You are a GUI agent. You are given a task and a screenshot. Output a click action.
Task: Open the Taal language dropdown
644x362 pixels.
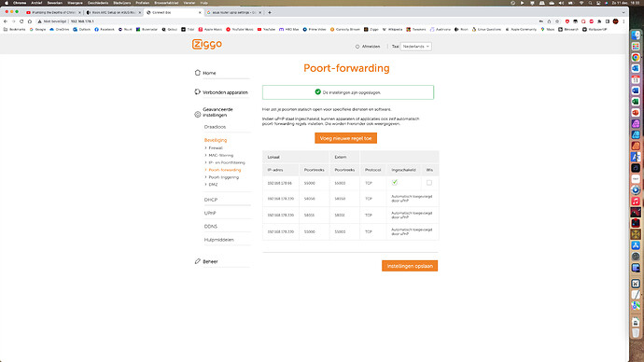[x=415, y=47]
